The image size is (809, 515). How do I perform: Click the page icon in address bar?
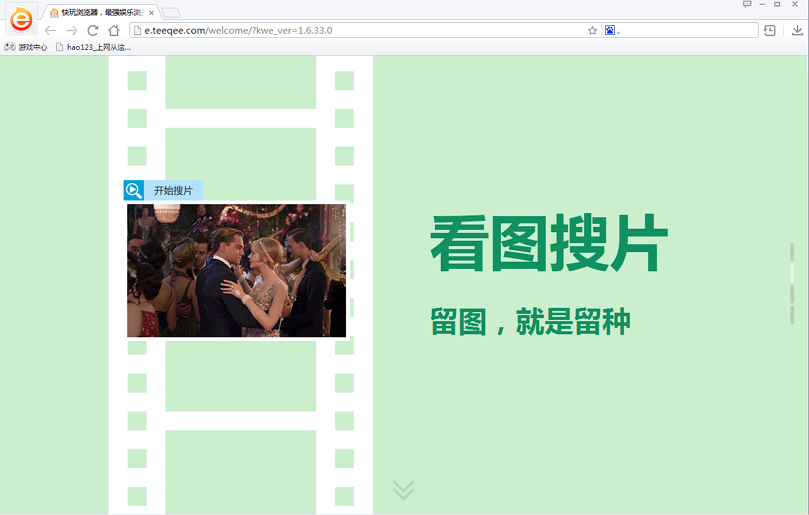137,30
